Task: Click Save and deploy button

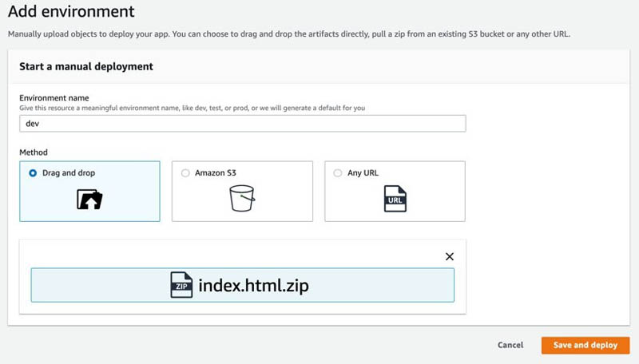Action: coord(585,346)
